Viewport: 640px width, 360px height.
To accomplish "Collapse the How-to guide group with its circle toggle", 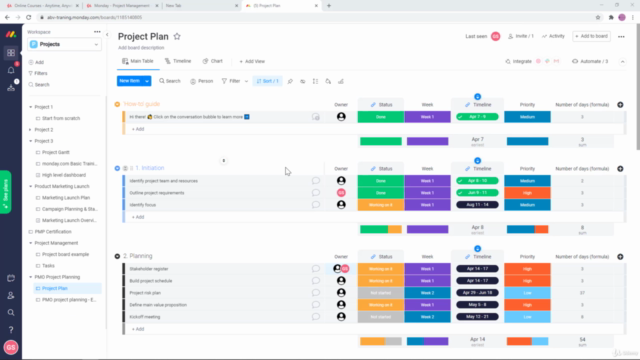I will (x=117, y=104).
